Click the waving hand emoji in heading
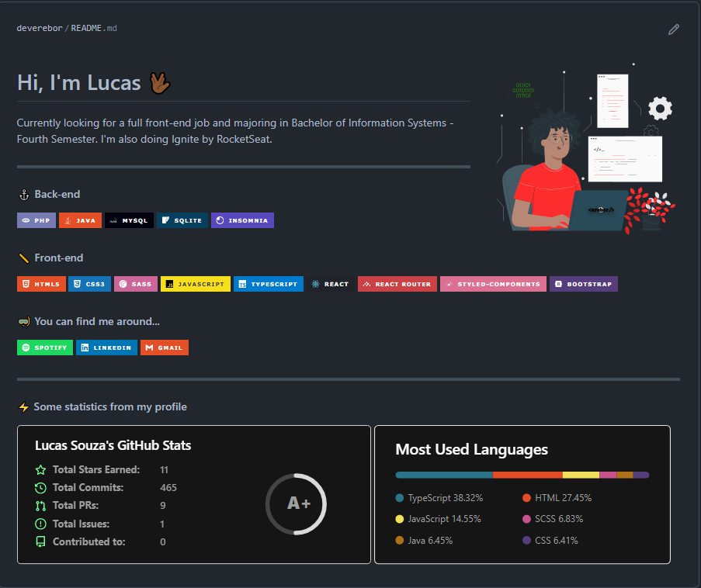Image resolution: width=701 pixels, height=588 pixels. pyautogui.click(x=159, y=83)
